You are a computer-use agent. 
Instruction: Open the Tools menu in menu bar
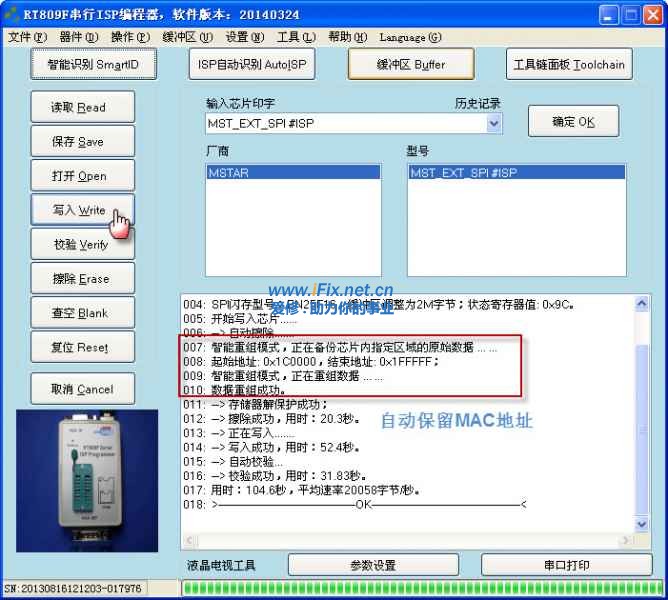(295, 37)
